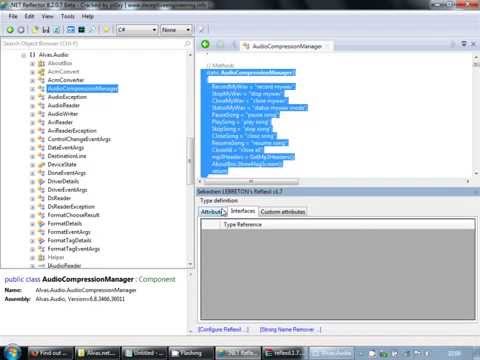Click the code pane horizontal scrollbar thumb
This screenshot has width=480, height=360.
(x=251, y=181)
